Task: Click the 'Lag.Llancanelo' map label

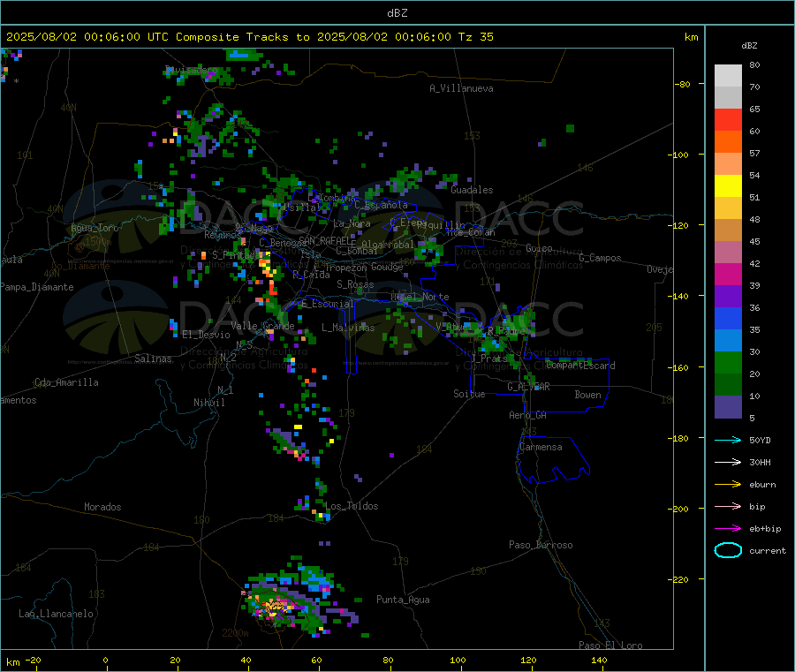Action: 56,614
